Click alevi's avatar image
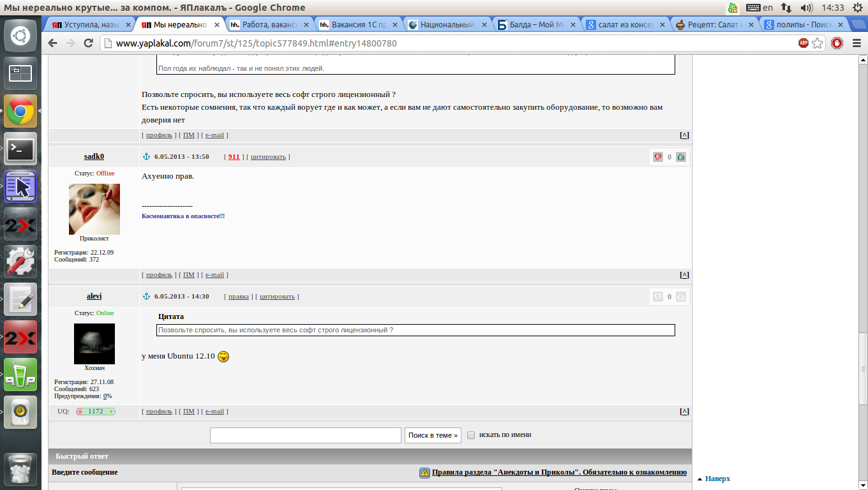This screenshot has width=868, height=490. click(94, 344)
